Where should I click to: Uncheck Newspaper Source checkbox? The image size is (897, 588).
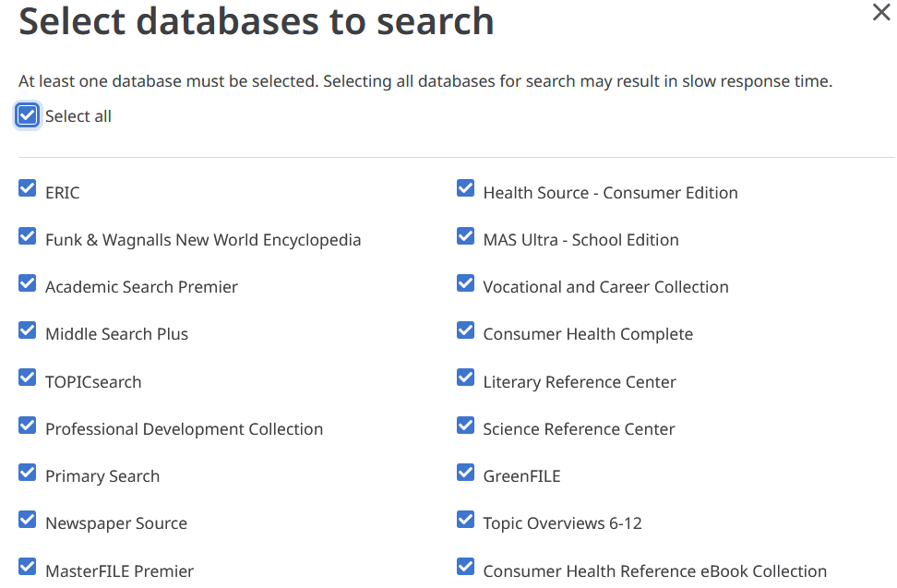pos(27,520)
